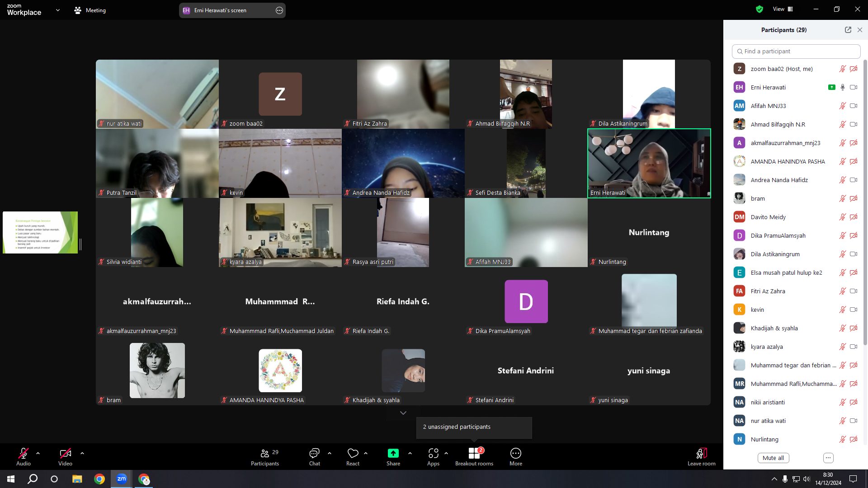This screenshot has height=488, width=868.
Task: Click the green Share screen icon
Action: coord(393,453)
